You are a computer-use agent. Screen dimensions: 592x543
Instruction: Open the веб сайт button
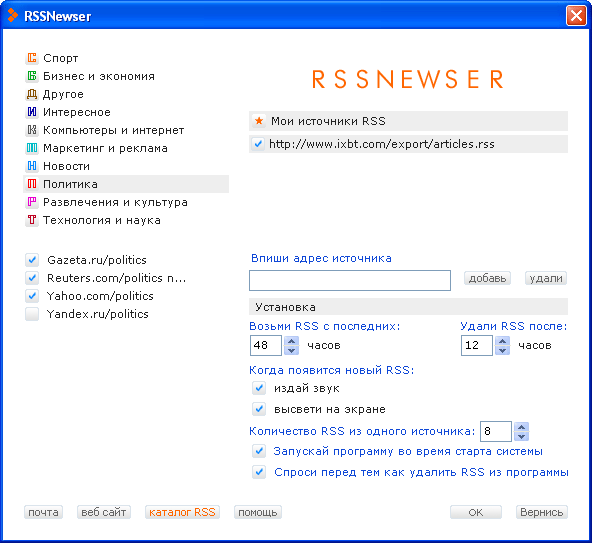point(104,512)
